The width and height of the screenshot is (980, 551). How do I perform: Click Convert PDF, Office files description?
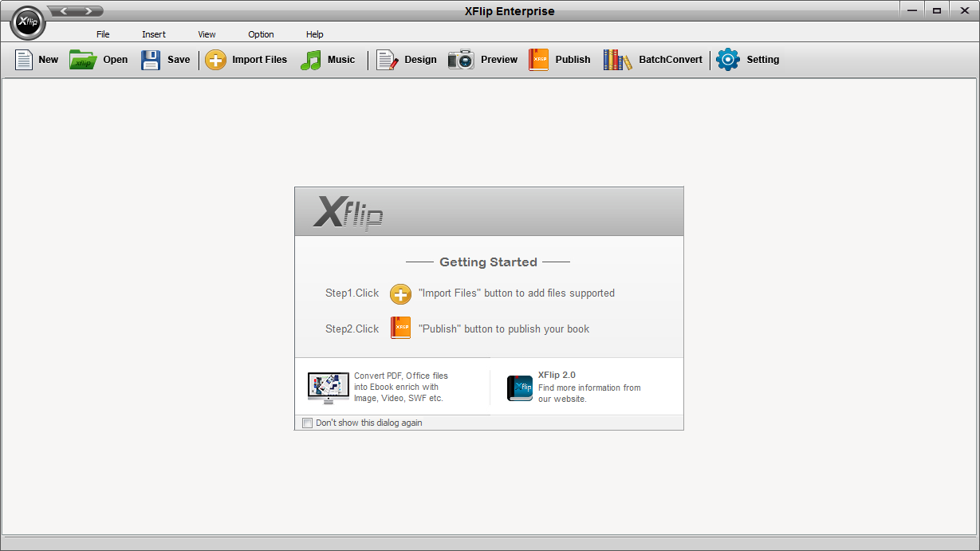coord(401,387)
